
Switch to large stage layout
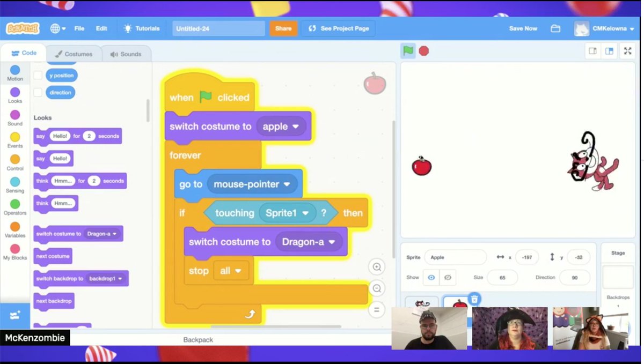[x=609, y=51]
